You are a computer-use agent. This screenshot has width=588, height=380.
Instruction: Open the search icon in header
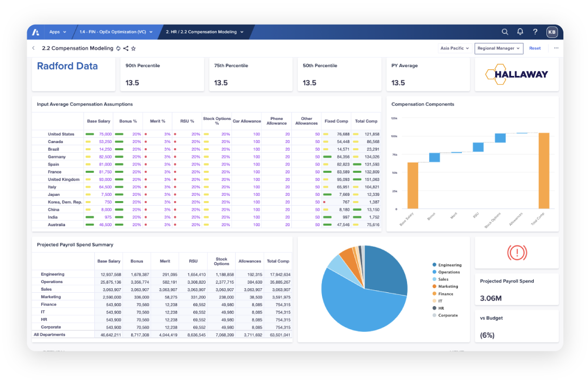pyautogui.click(x=505, y=32)
